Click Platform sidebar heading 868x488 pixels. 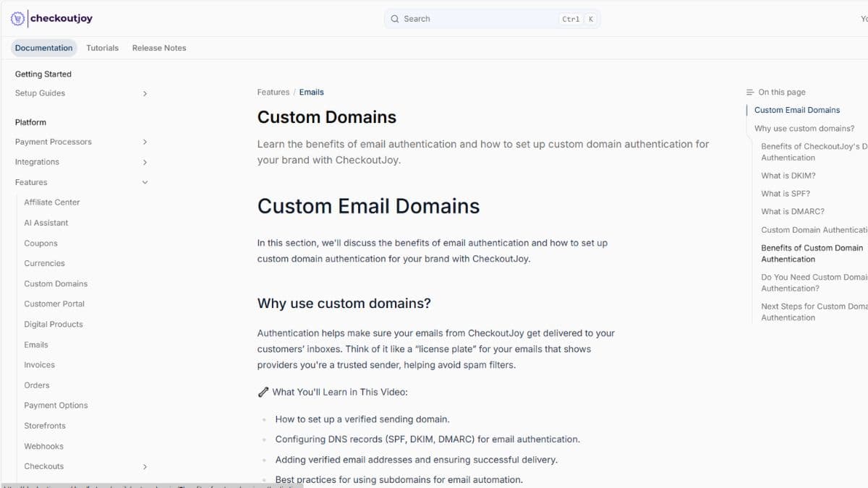(x=30, y=123)
